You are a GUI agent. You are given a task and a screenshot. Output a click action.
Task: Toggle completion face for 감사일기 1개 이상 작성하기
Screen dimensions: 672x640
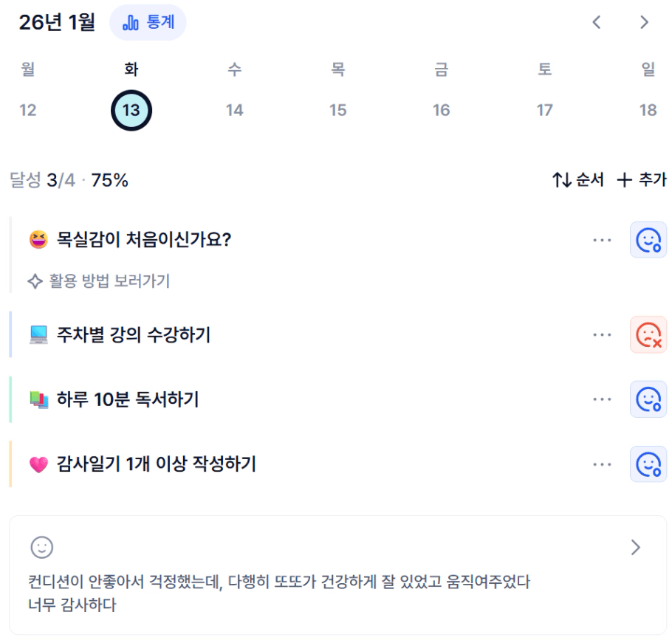point(648,464)
